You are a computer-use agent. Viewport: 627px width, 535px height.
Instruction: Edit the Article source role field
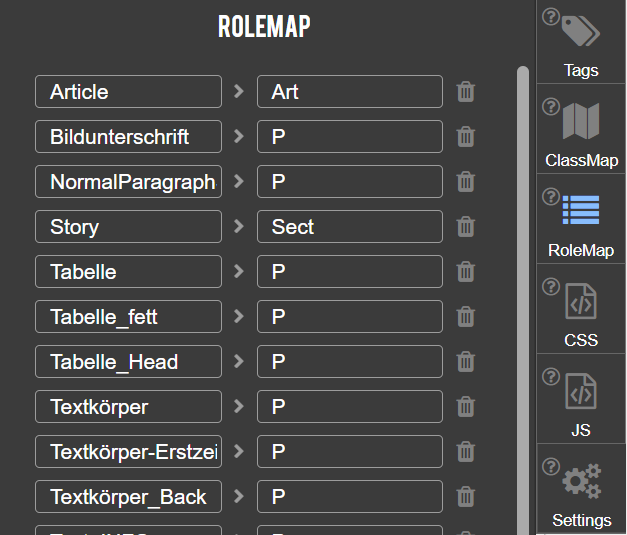point(128,92)
